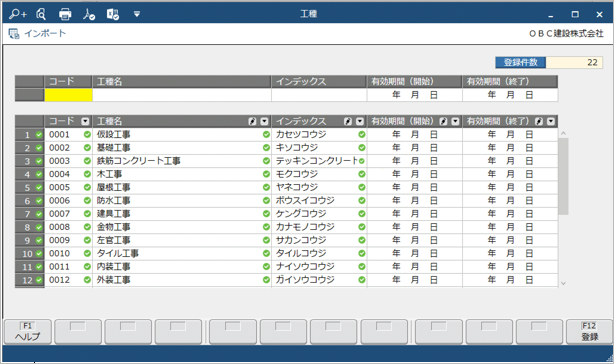Image resolution: width=614 pixels, height=364 pixels.
Task: Click the green status icon after ヤネコウジ
Action: pyautogui.click(x=362, y=187)
